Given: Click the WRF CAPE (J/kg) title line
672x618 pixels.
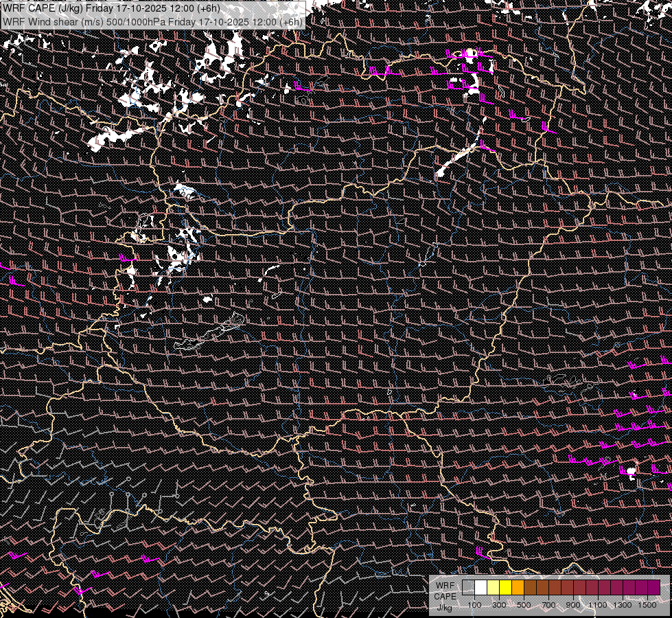Looking at the screenshot, I should click(111, 8).
